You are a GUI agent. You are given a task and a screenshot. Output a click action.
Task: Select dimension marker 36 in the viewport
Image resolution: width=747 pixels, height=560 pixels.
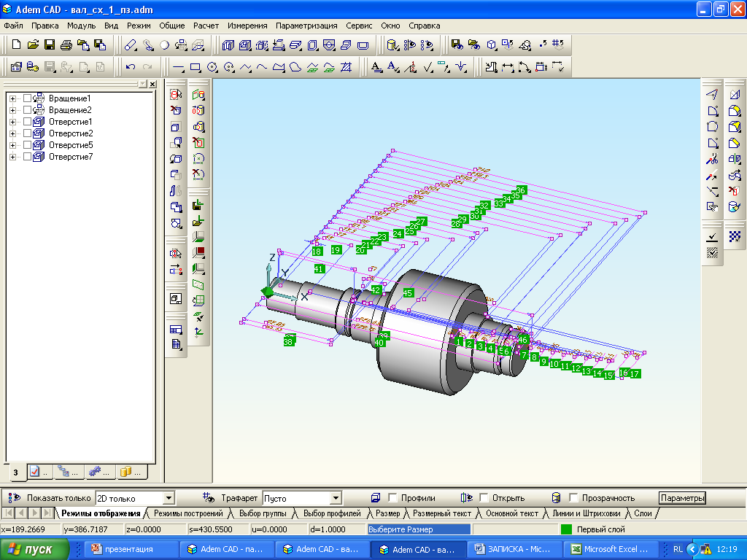click(521, 190)
